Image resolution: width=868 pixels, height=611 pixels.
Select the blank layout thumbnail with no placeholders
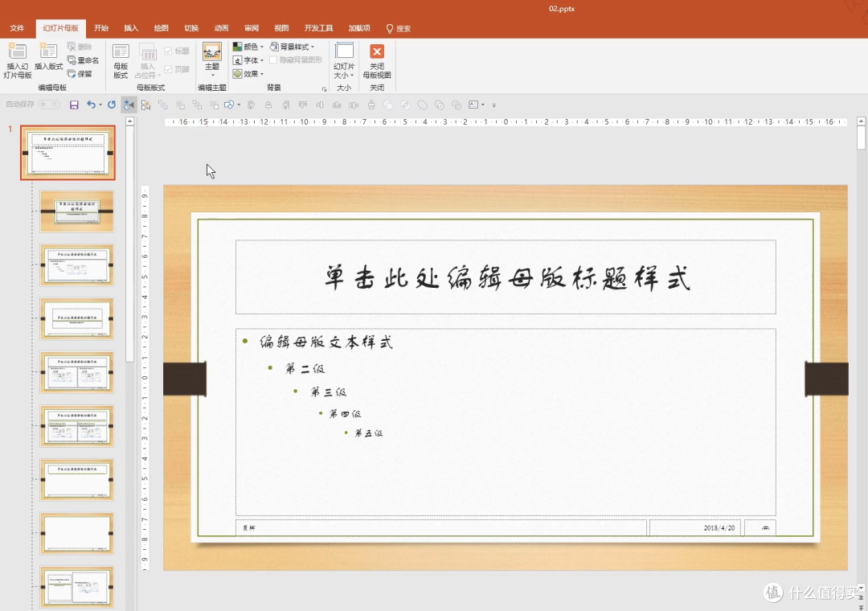tap(77, 534)
